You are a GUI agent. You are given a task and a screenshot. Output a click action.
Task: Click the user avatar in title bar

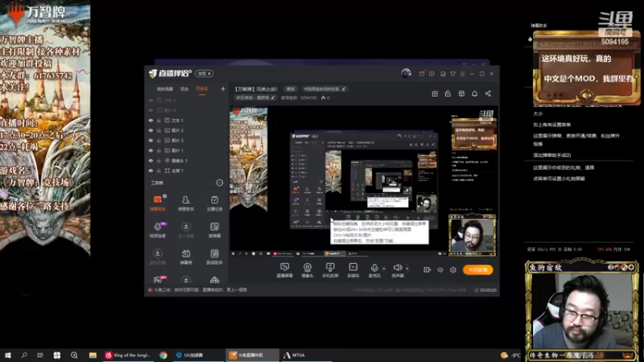coord(407,73)
